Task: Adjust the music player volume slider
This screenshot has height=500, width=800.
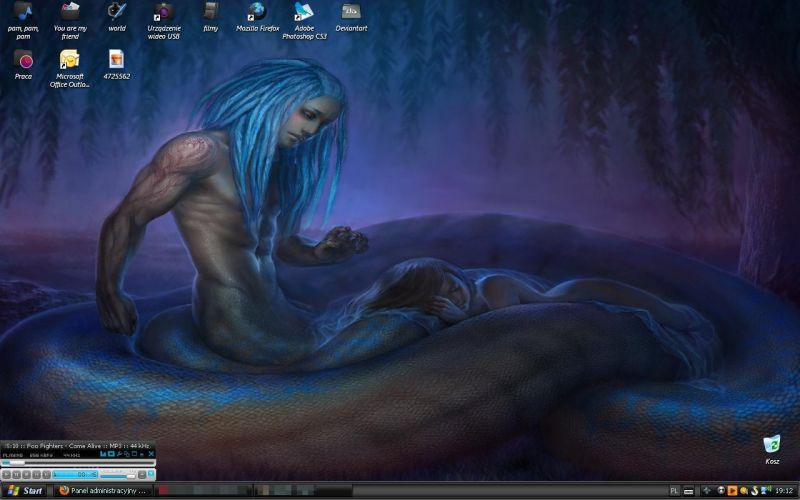Action: [118, 477]
